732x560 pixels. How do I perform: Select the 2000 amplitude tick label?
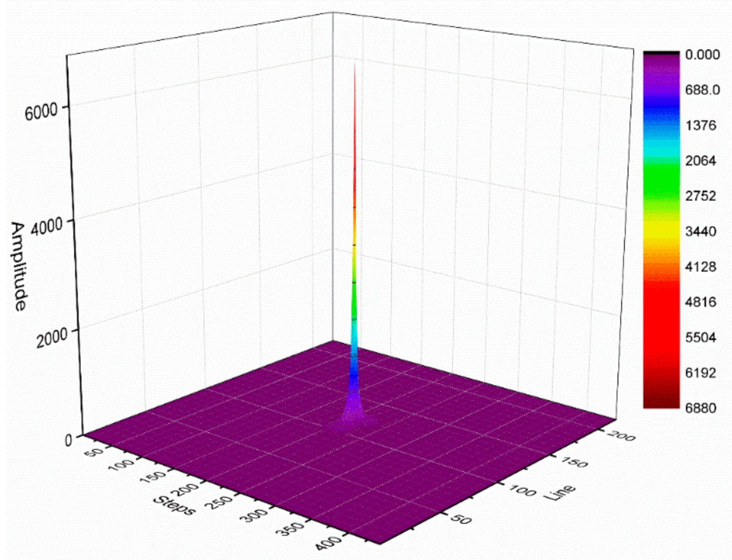click(51, 338)
